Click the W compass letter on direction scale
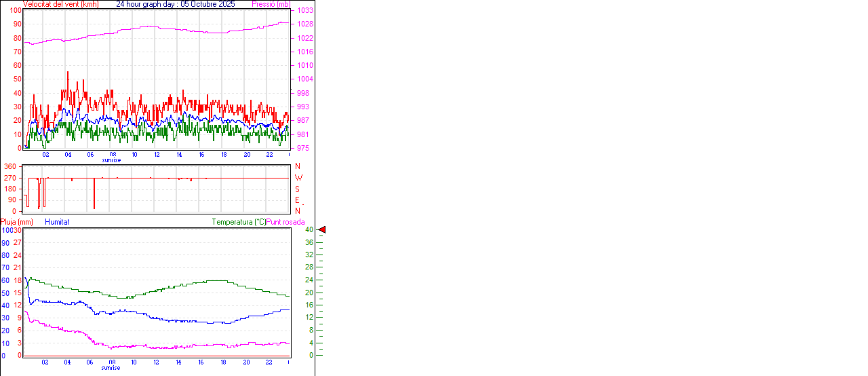This screenshot has width=868, height=376. coord(298,178)
